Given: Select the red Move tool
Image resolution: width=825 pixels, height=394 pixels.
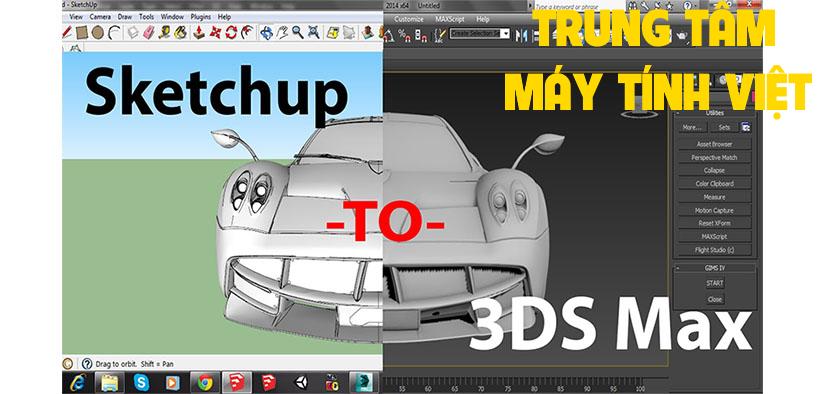Looking at the screenshot, I should pyautogui.click(x=215, y=33).
